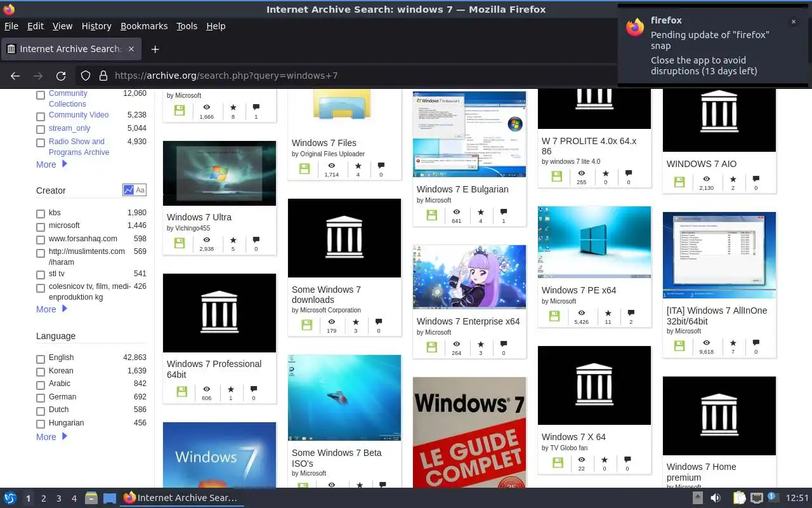
Task: Click views eye icon on Windows 7 Files
Action: [x=331, y=166]
